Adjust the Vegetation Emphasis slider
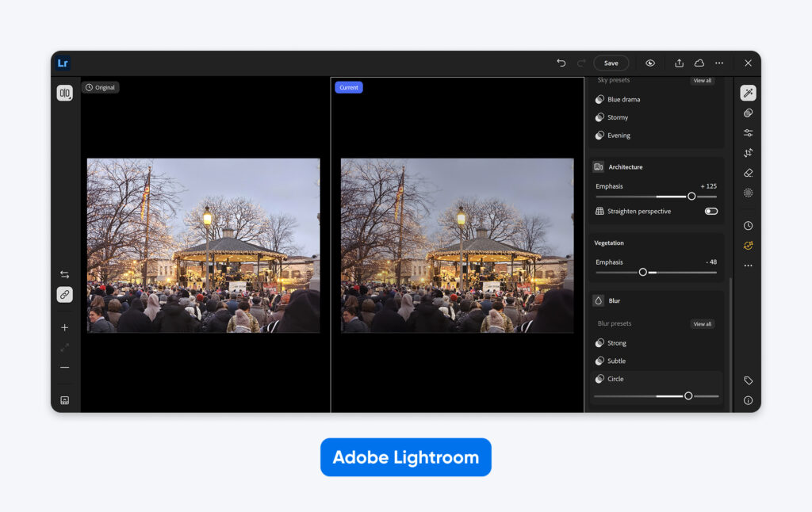This screenshot has height=512, width=812. (x=642, y=271)
